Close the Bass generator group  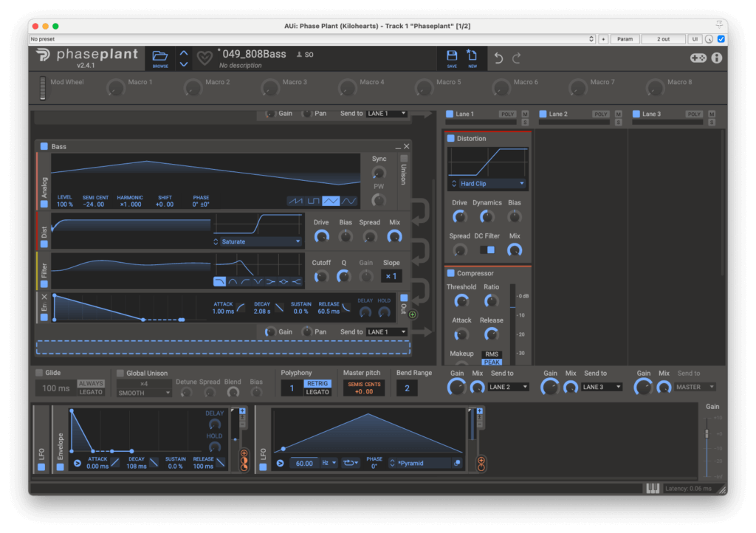407,146
